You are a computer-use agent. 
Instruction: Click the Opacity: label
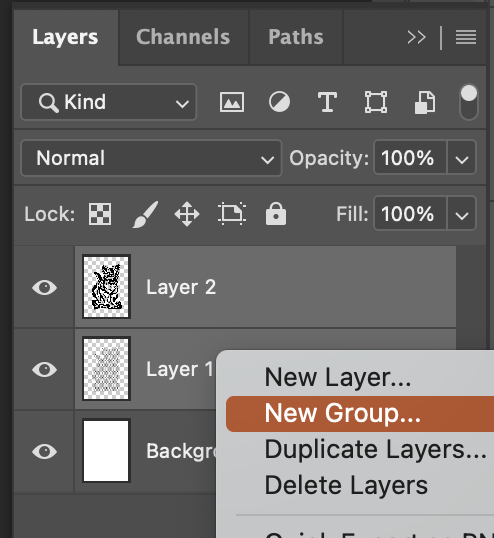[329, 159]
